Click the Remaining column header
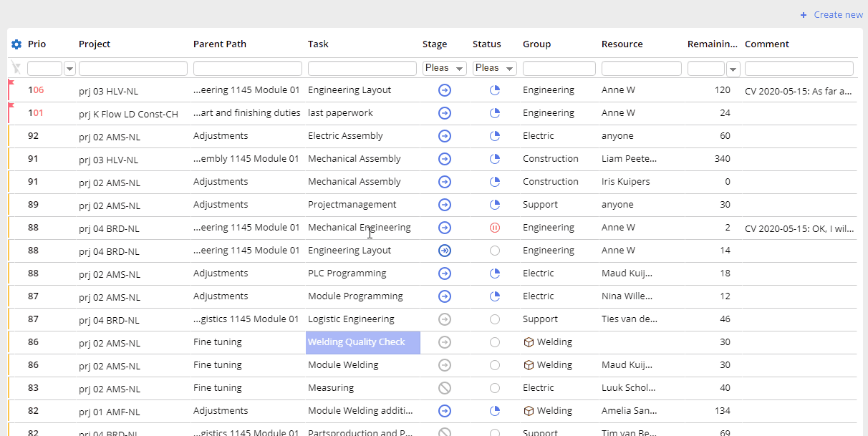The width and height of the screenshot is (868, 436). pos(713,44)
